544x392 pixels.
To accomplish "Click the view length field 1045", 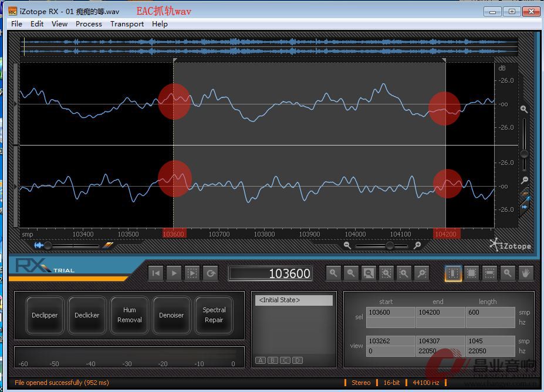I will [x=490, y=341].
